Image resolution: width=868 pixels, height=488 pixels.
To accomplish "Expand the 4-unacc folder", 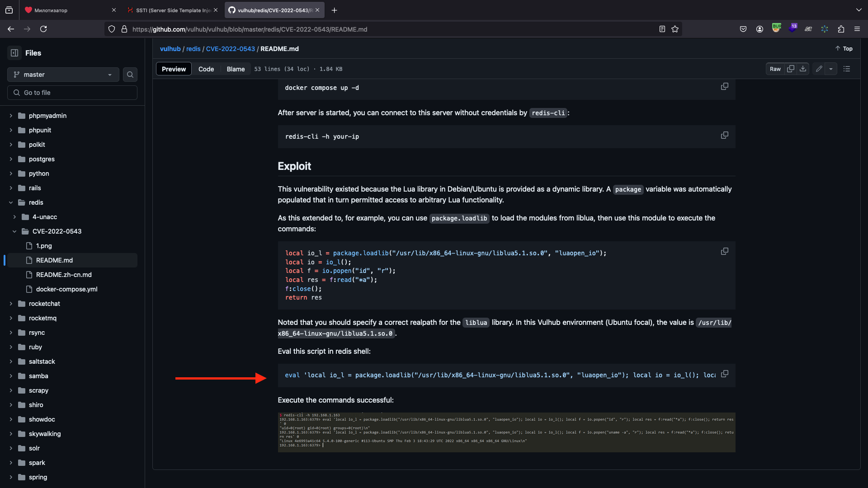I will pos(14,217).
